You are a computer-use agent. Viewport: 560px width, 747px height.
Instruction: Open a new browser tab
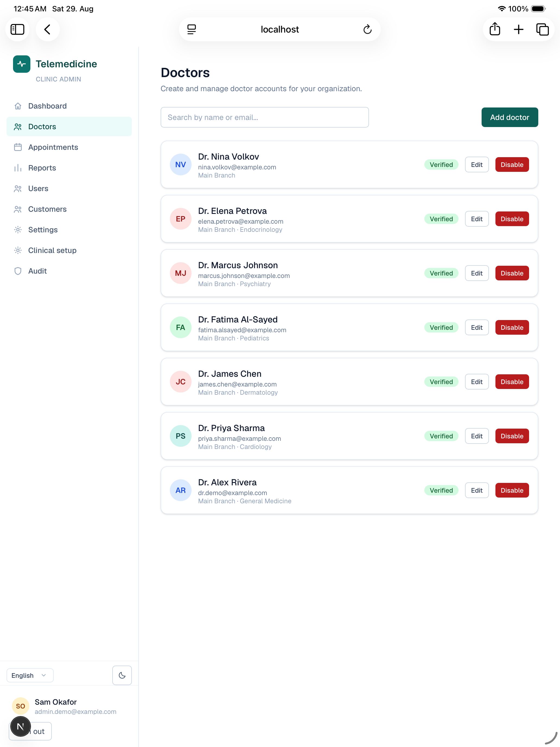click(x=518, y=29)
